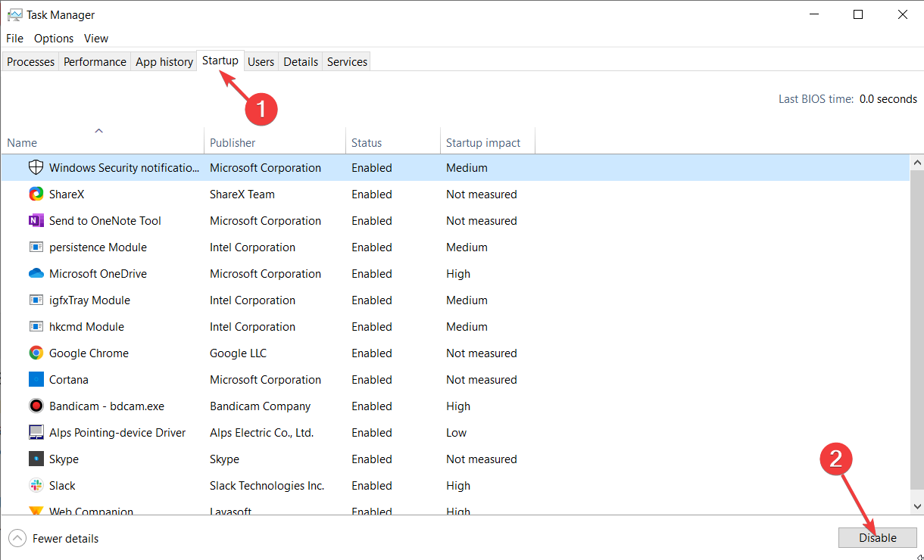This screenshot has height=560, width=924.
Task: Click OneDrive's High startup impact cell
Action: pos(458,273)
